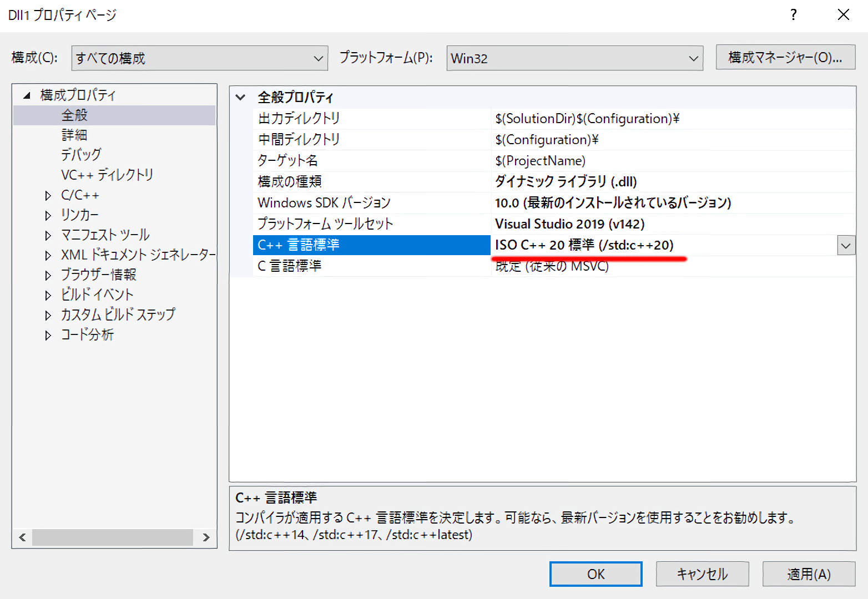Click the 構成マネージャー button

[x=785, y=58]
